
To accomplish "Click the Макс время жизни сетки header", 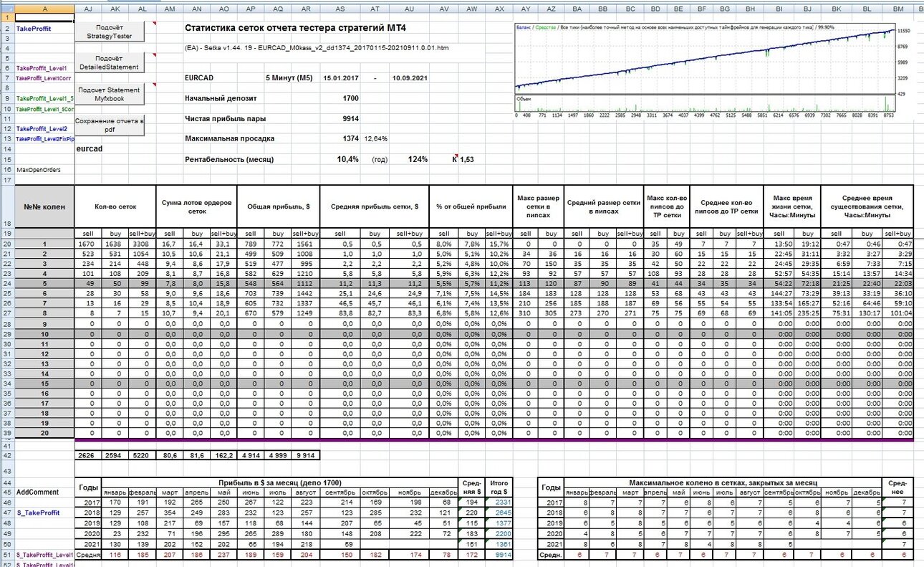I will click(x=793, y=207).
